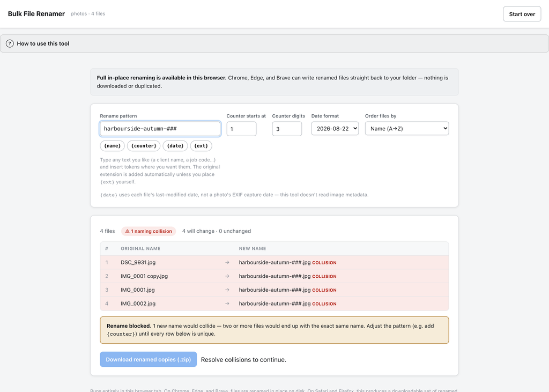Click the question mark help icon
Screen dimensions: 549x392
pos(10,44)
